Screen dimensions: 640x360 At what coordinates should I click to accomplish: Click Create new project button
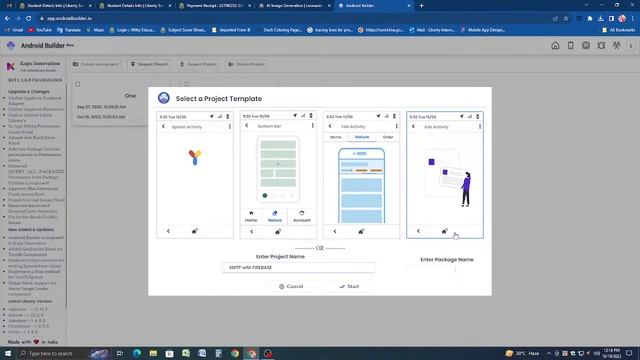96,64
